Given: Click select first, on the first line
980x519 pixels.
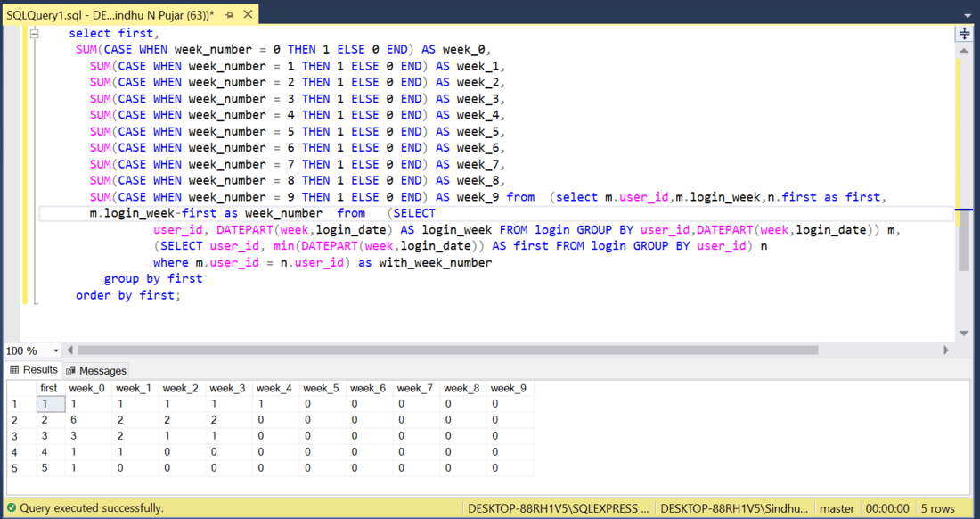Looking at the screenshot, I should click(x=114, y=34).
